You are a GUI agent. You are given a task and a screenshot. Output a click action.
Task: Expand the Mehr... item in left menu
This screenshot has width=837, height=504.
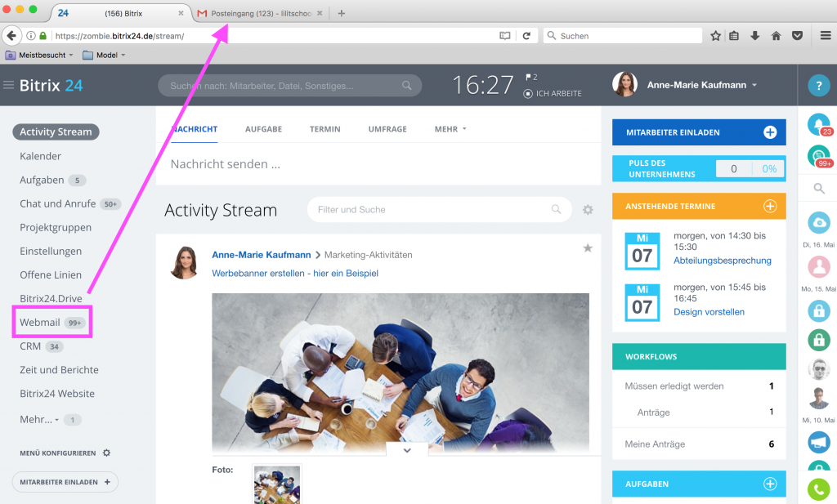39,420
